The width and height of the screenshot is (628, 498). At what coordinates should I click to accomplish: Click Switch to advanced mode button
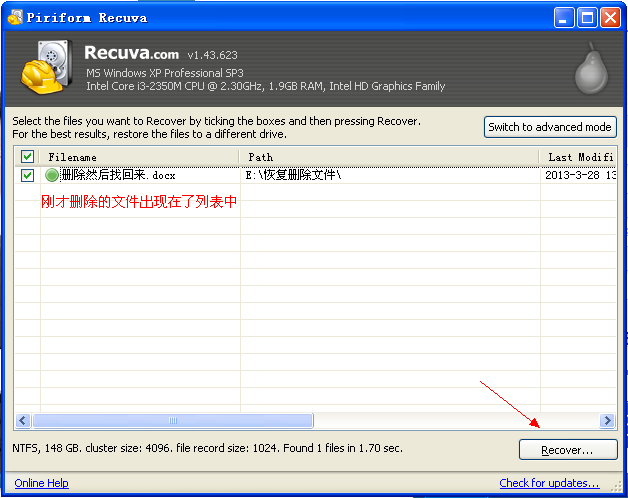pos(550,127)
